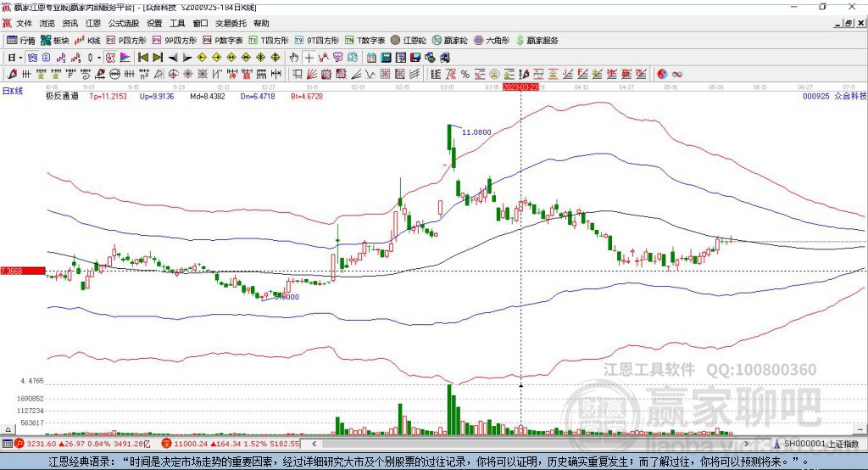Select the spiral drawing tool
Viewport: 868px width, 470px height.
pos(86,75)
